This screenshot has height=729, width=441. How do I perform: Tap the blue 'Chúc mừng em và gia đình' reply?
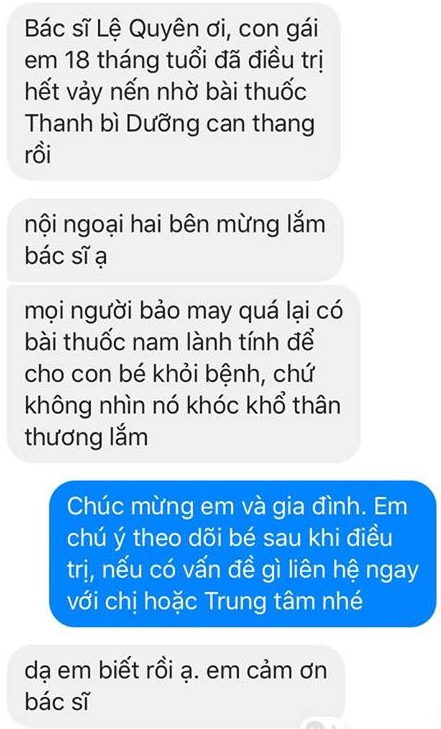click(x=243, y=553)
